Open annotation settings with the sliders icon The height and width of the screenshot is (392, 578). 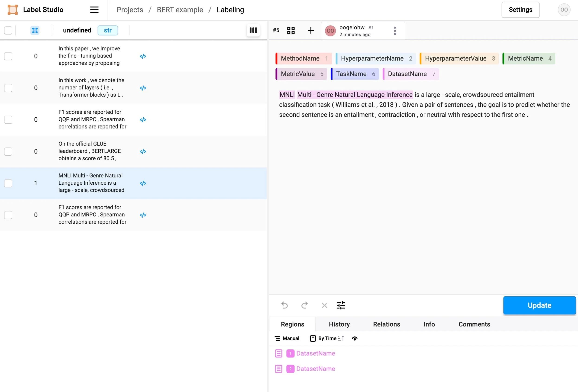[x=341, y=305]
